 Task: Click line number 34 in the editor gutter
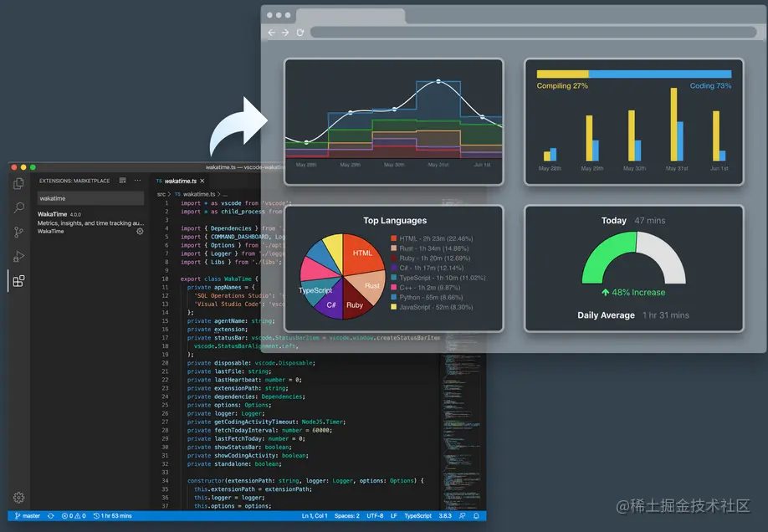coord(165,481)
